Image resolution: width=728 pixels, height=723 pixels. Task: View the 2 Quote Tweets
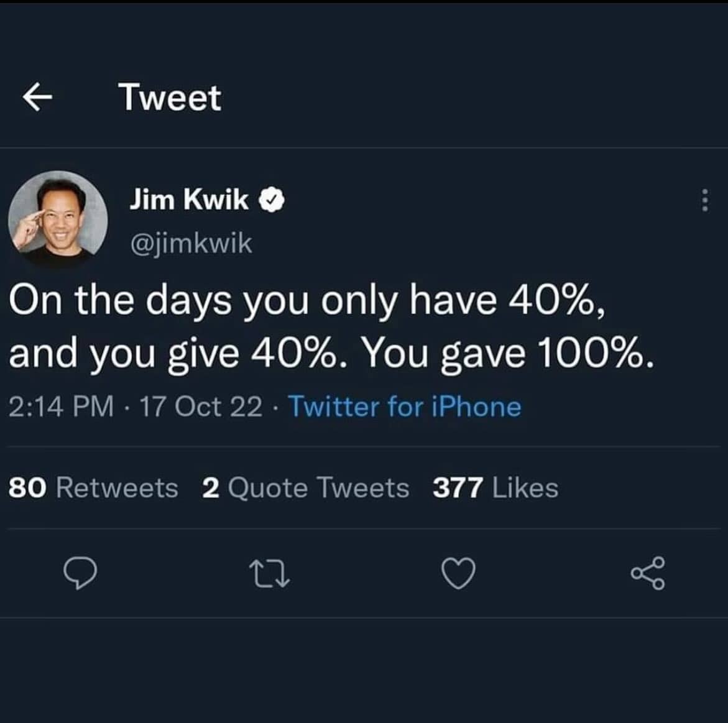coord(305,487)
